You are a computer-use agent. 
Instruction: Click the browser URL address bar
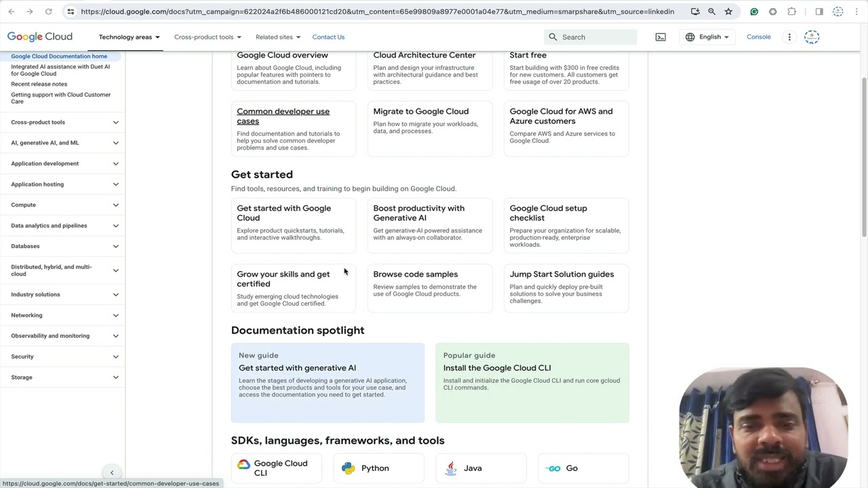click(x=377, y=12)
